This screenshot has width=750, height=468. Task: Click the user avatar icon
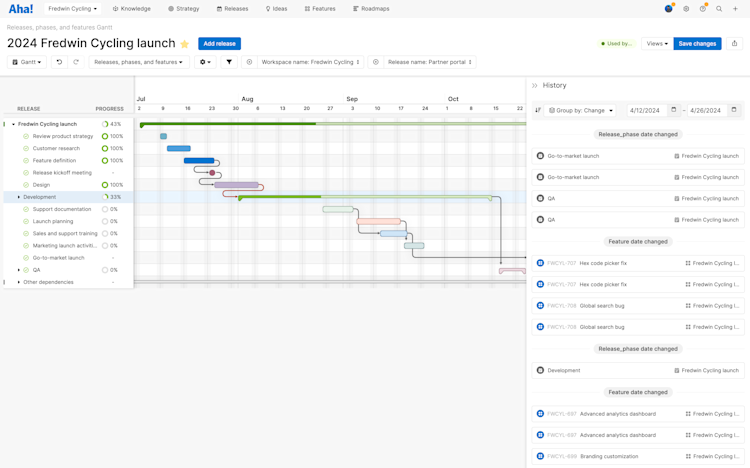tap(668, 9)
